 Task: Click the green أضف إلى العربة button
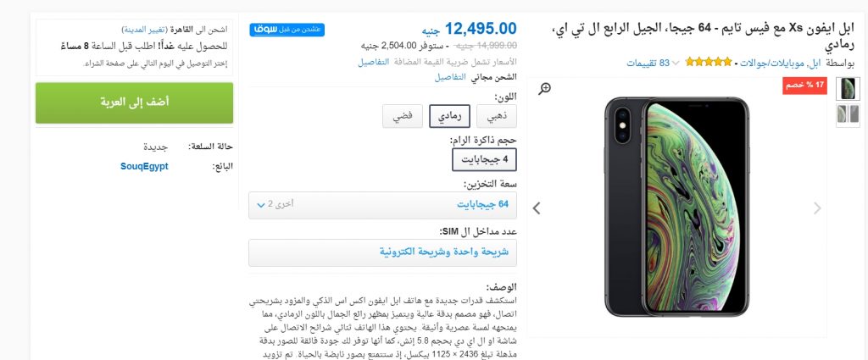point(134,102)
